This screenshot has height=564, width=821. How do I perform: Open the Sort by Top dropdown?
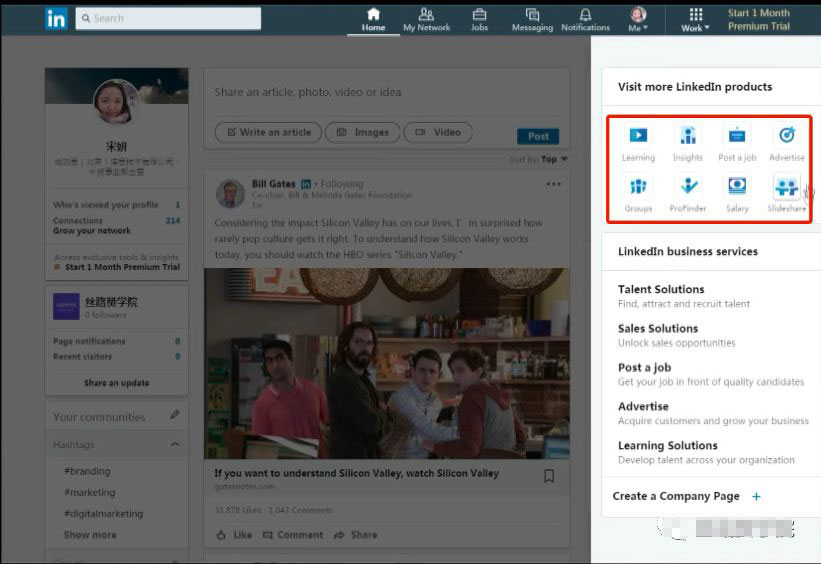(x=538, y=159)
